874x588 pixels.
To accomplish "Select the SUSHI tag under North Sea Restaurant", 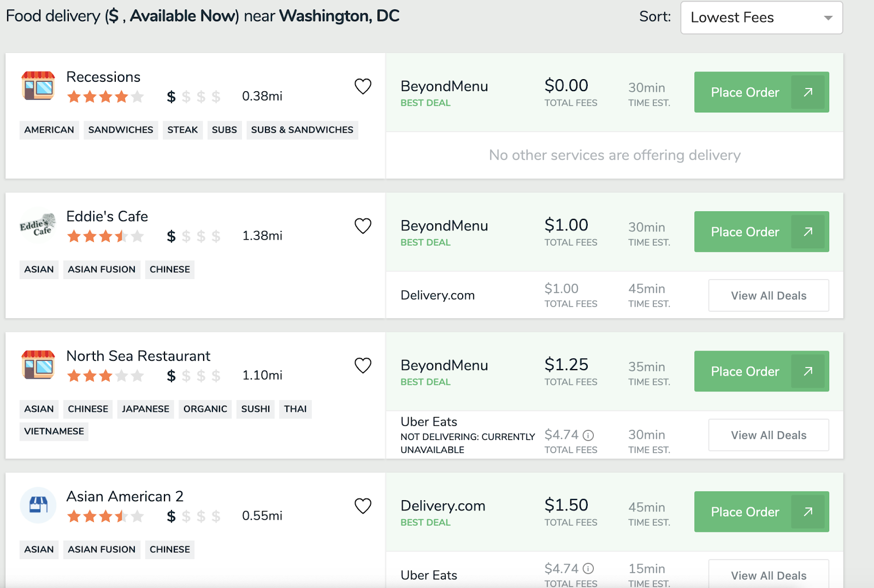I will pos(256,409).
